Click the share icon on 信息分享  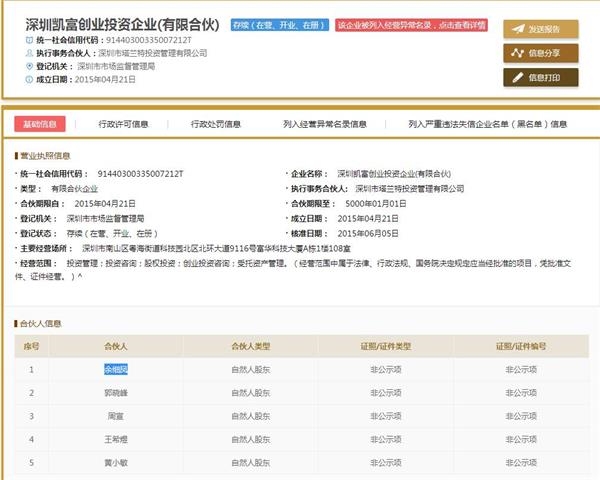pyautogui.click(x=517, y=53)
